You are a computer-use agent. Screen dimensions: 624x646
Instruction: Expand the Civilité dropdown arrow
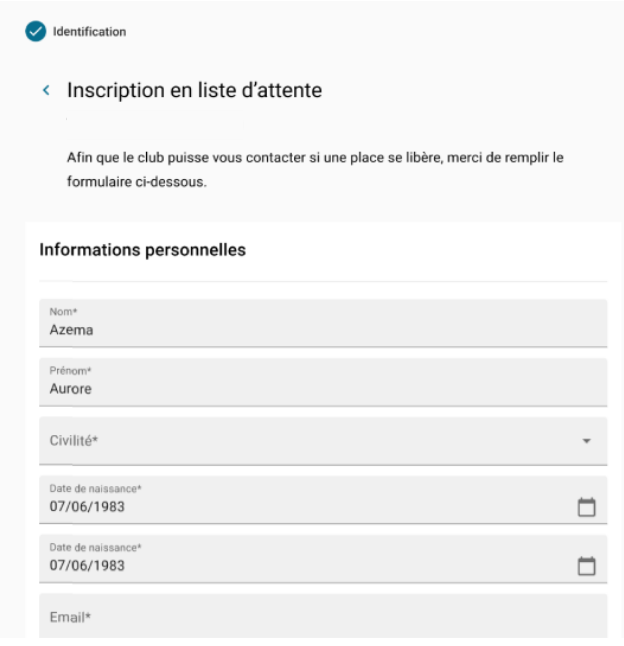[x=587, y=441]
